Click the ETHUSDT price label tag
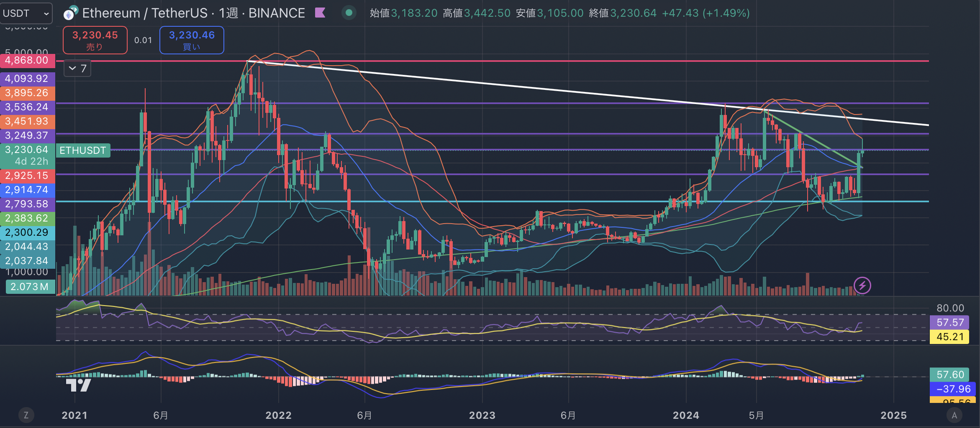Image resolution: width=980 pixels, height=428 pixels. pos(83,150)
